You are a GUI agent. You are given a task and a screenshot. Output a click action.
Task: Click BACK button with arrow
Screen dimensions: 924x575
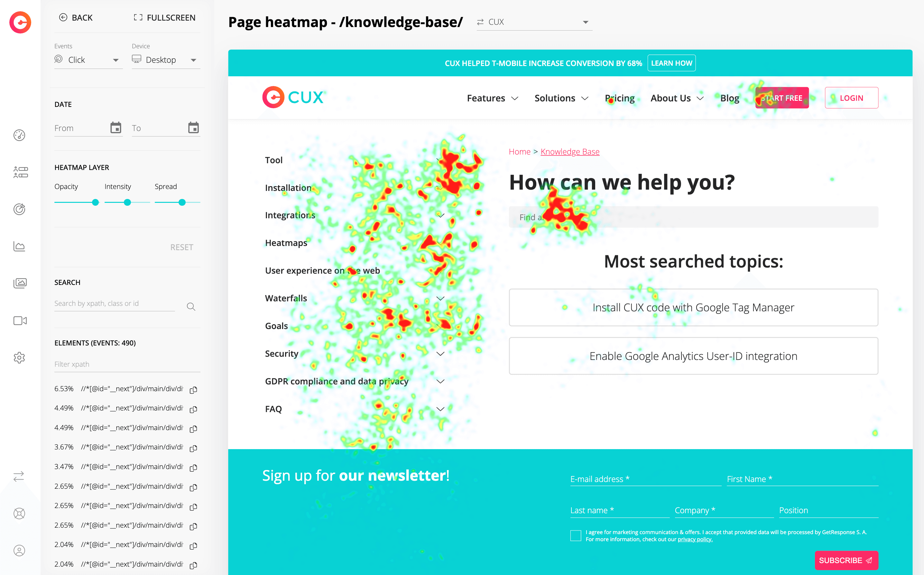(x=76, y=17)
